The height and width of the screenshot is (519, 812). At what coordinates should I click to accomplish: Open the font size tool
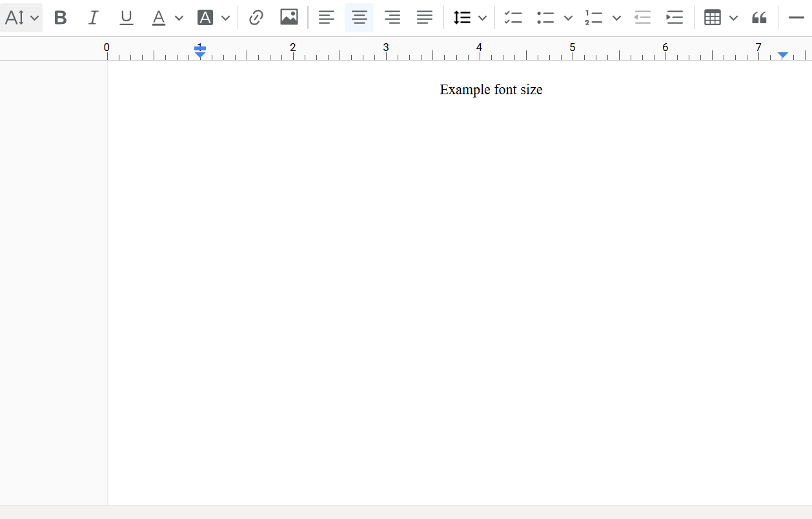(14, 18)
